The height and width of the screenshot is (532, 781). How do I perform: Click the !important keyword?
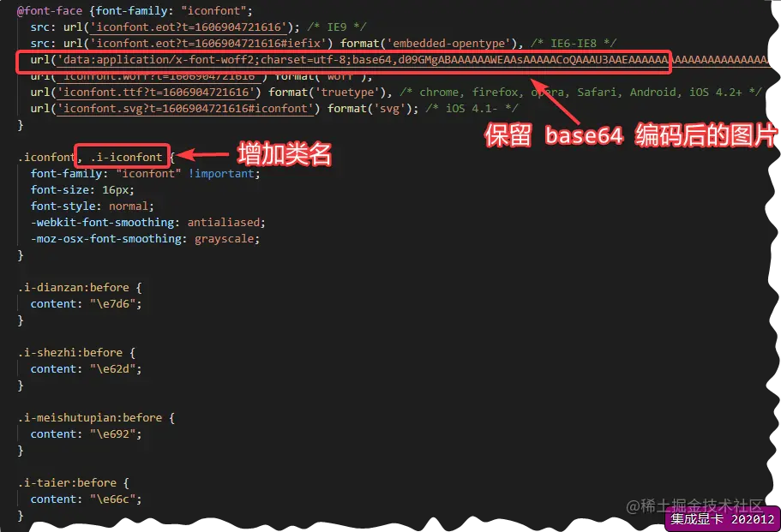point(221,174)
